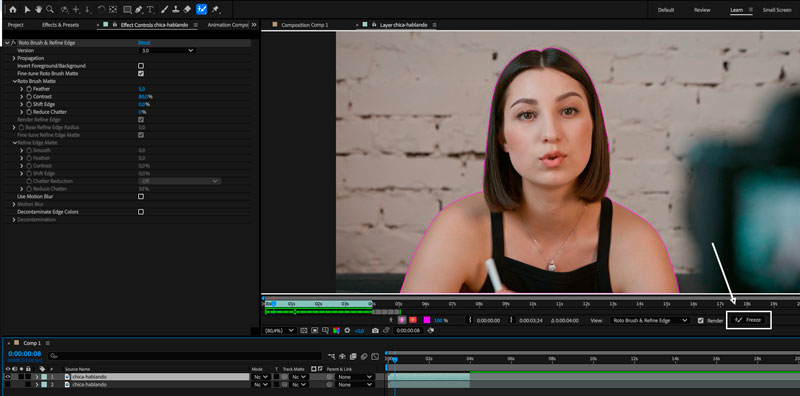Select the Review workspace

click(702, 10)
